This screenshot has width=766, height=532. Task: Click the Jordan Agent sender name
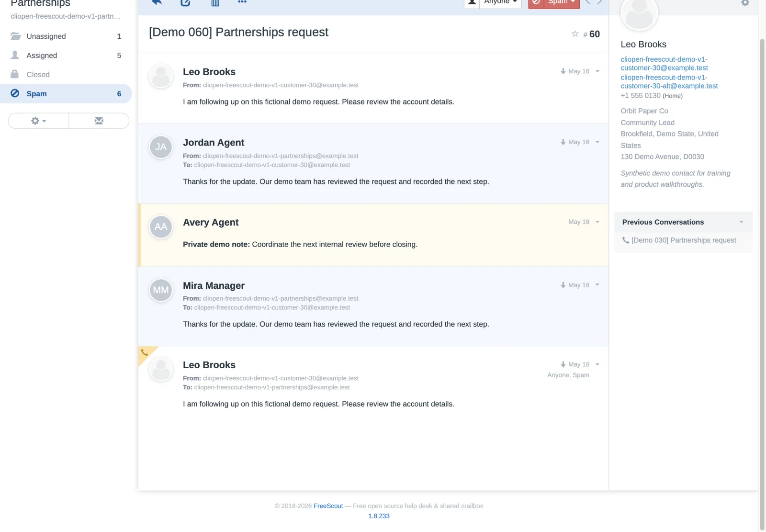(x=214, y=142)
